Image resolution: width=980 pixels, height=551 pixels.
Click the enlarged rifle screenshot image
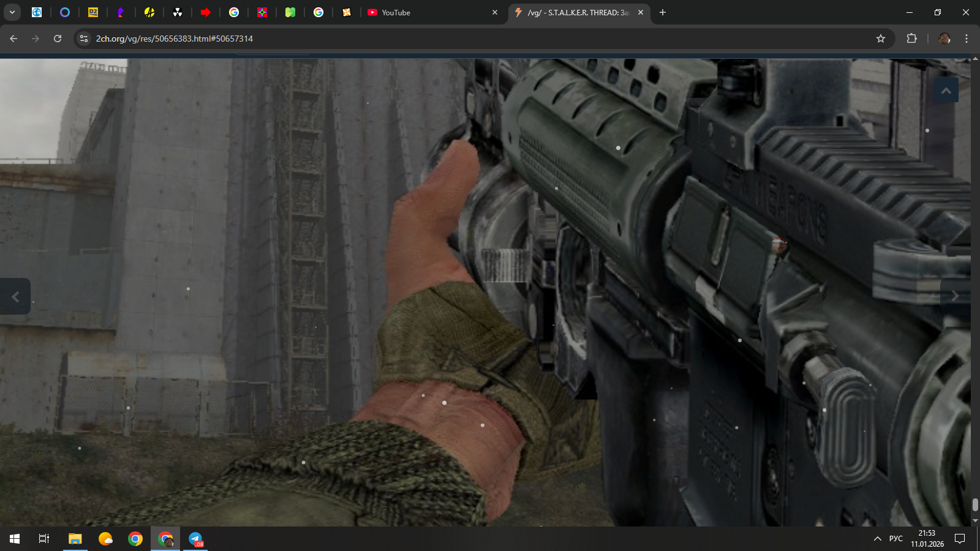pos(485,293)
